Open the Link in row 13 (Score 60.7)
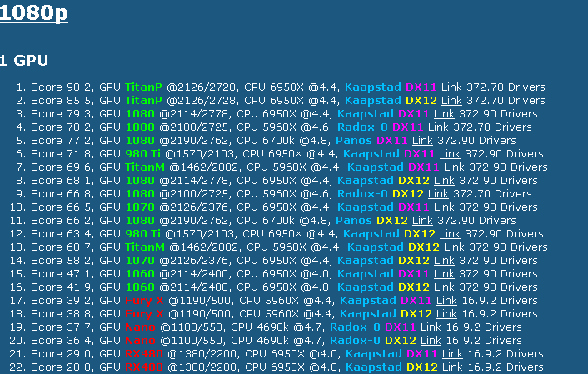 [x=454, y=247]
